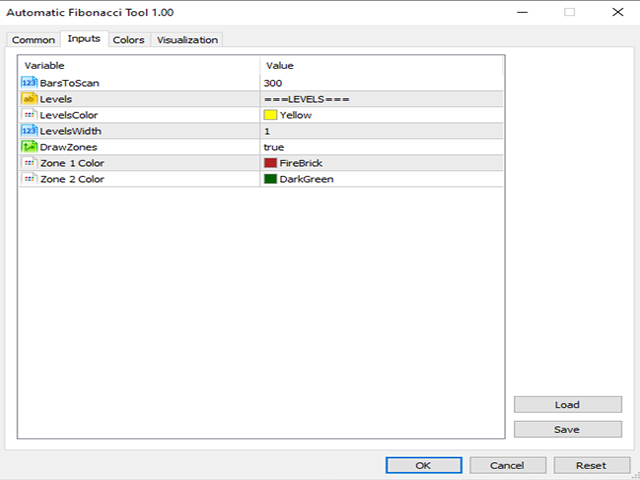This screenshot has height=480, width=640.
Task: Click the Variable column header
Action: click(139, 65)
